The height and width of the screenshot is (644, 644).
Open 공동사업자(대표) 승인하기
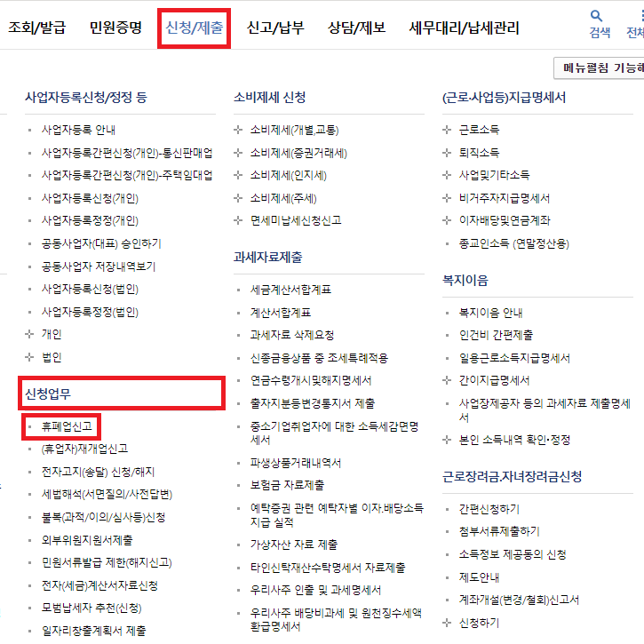pos(101,244)
